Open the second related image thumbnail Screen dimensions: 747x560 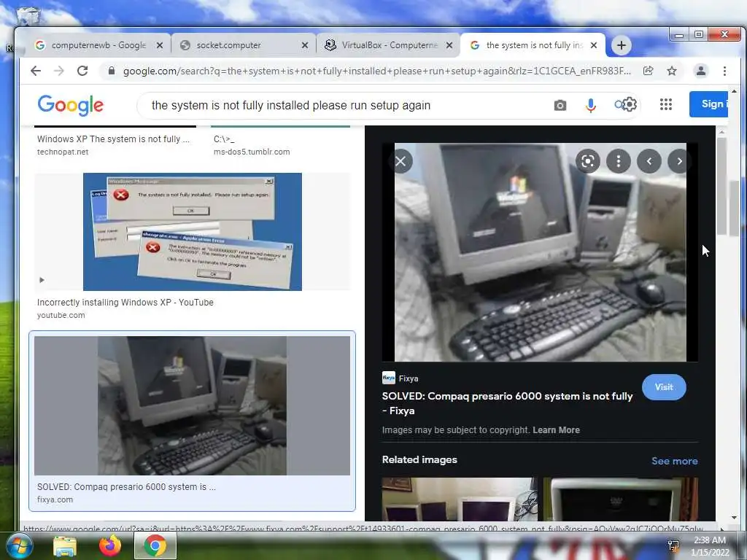pos(621,499)
